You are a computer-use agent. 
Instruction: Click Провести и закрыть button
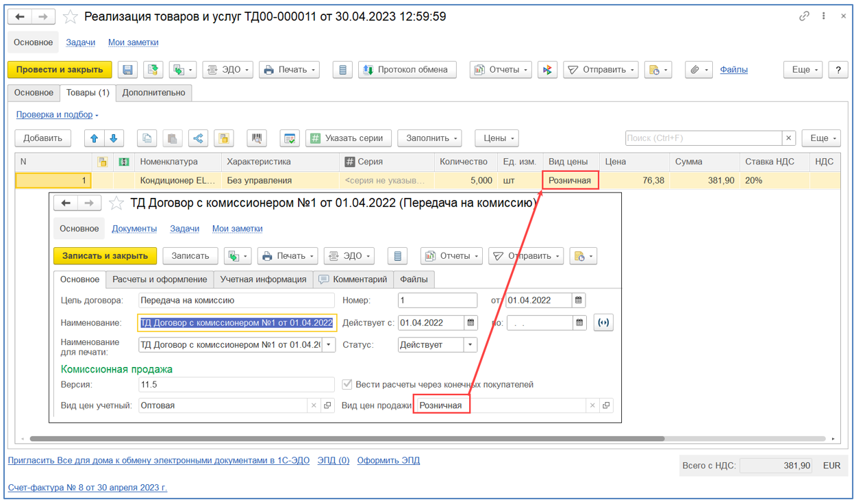(x=60, y=70)
